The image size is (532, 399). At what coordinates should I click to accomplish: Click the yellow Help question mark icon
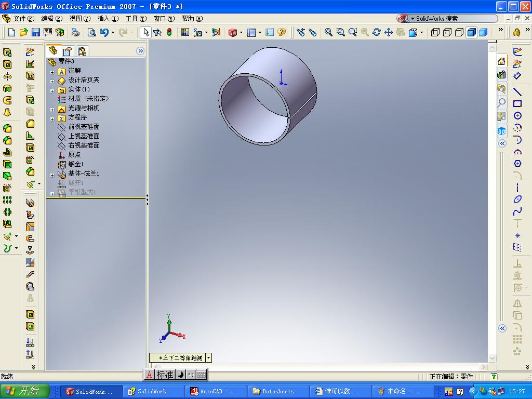(x=281, y=32)
